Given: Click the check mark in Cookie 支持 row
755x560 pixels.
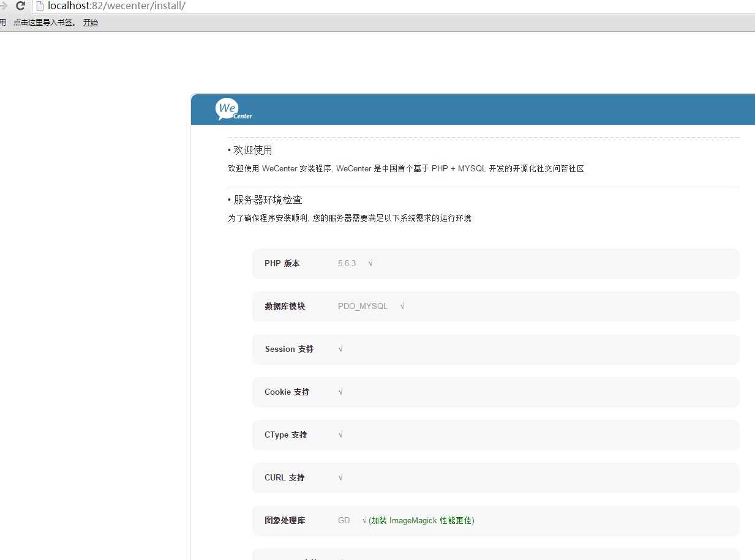Looking at the screenshot, I should click(340, 392).
